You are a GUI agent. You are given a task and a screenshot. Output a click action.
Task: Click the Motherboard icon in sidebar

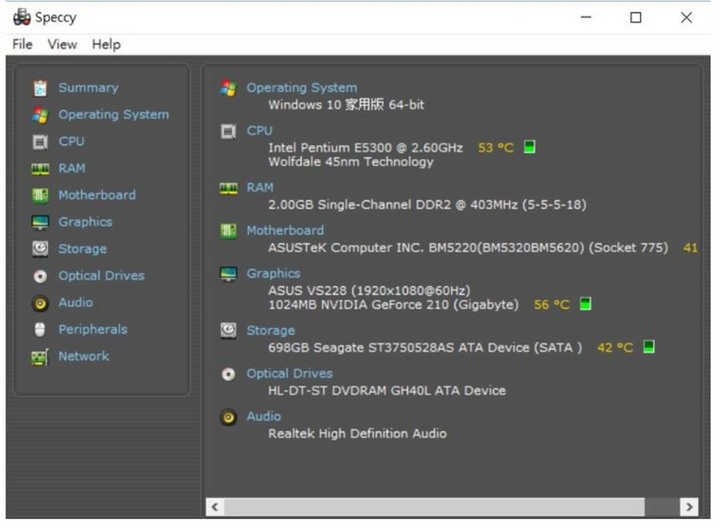point(40,196)
